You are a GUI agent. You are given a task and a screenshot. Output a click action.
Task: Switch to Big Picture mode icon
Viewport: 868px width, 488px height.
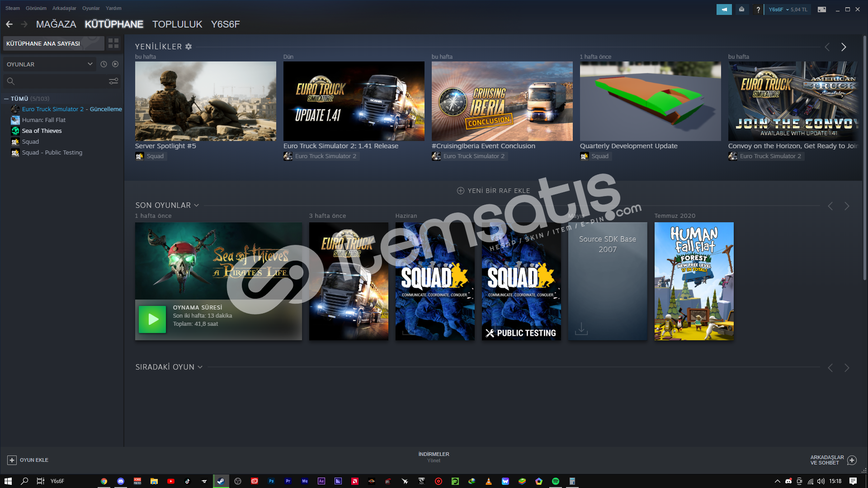tap(822, 9)
